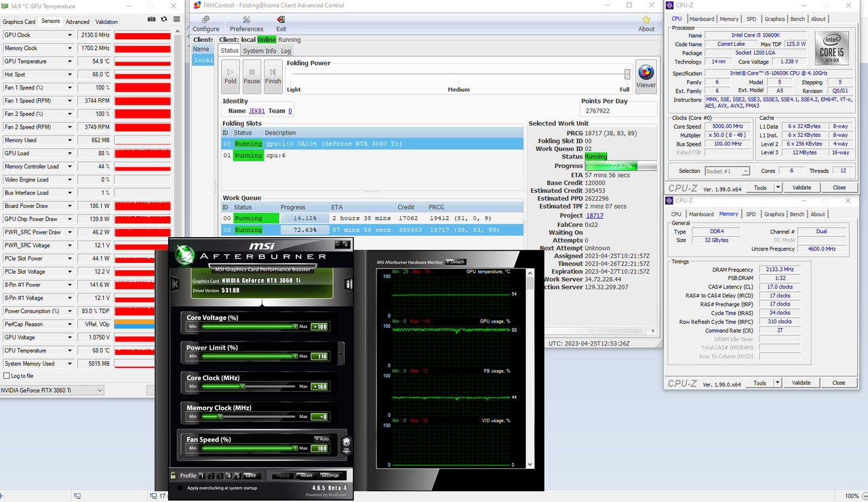Screen dimensions: 868x502
Task: Open Afterburner Settings
Action: click(330, 476)
